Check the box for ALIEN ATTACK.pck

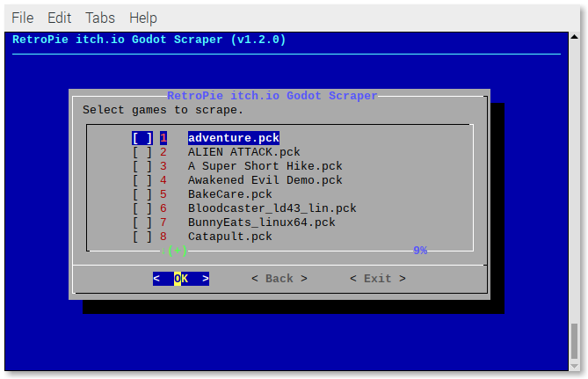tap(142, 152)
